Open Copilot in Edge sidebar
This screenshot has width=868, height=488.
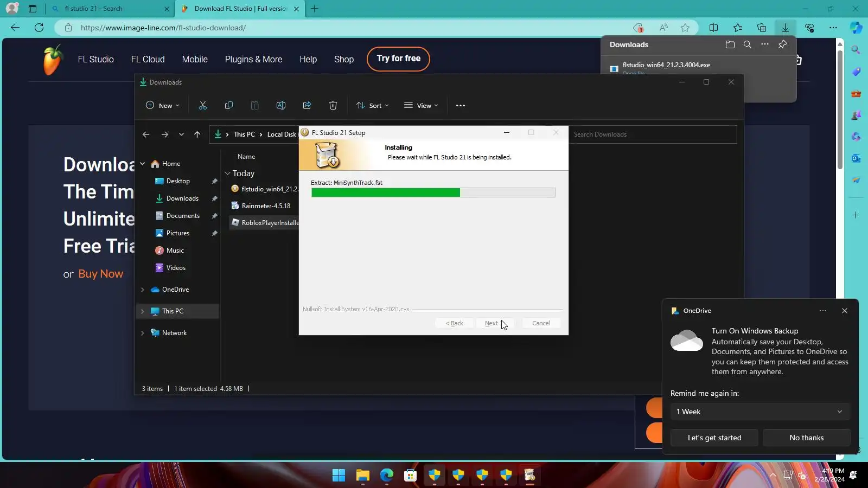tap(856, 28)
